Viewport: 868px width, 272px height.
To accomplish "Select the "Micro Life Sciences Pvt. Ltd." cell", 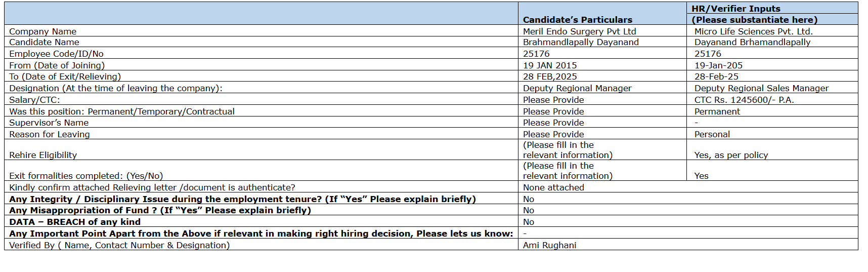I will [x=753, y=31].
